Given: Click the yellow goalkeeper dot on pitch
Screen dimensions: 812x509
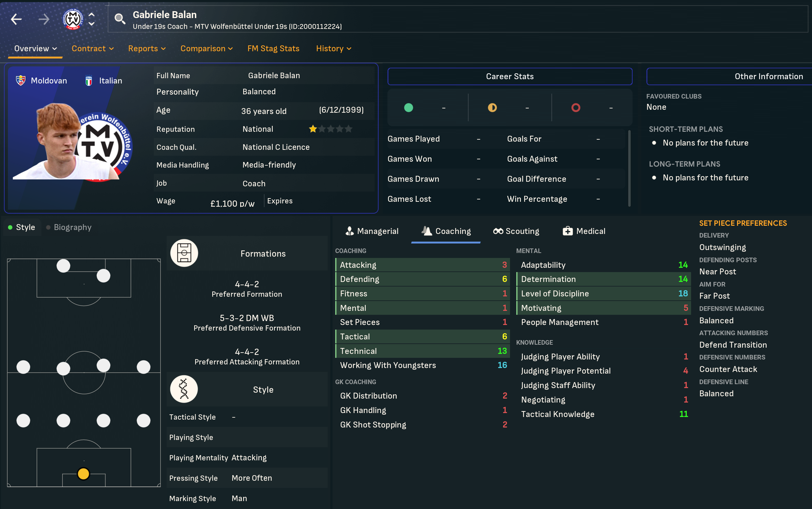Looking at the screenshot, I should coord(83,474).
